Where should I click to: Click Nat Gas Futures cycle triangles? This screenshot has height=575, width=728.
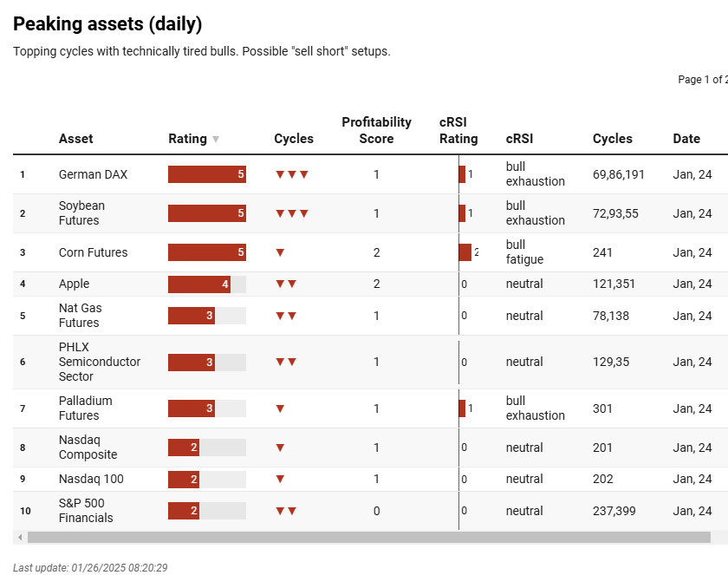[x=287, y=316]
